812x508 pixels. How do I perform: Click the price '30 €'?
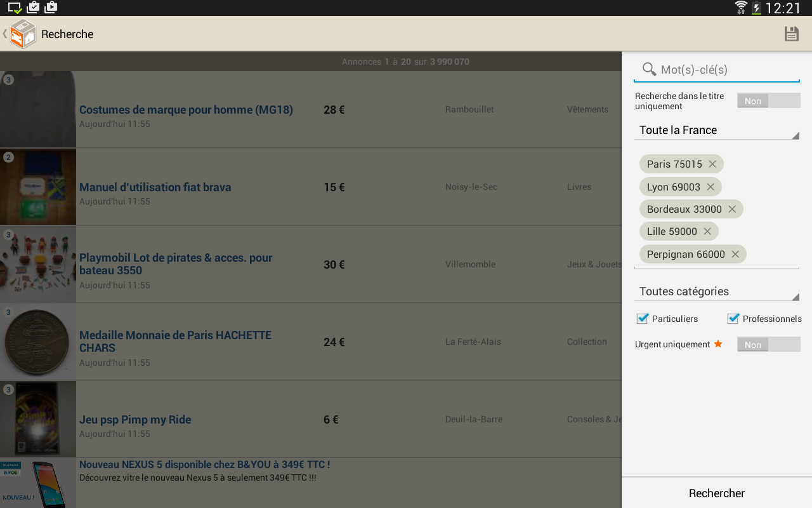click(x=334, y=265)
